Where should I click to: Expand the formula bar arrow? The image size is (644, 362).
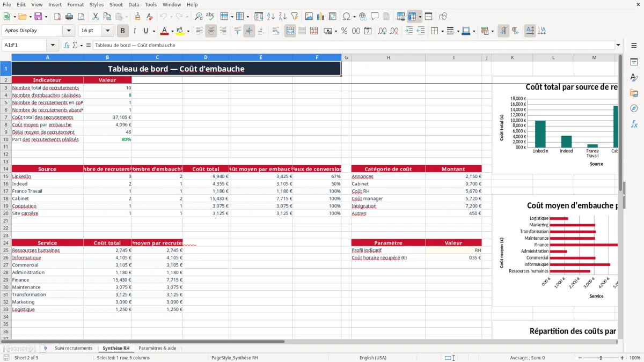[x=618, y=45]
